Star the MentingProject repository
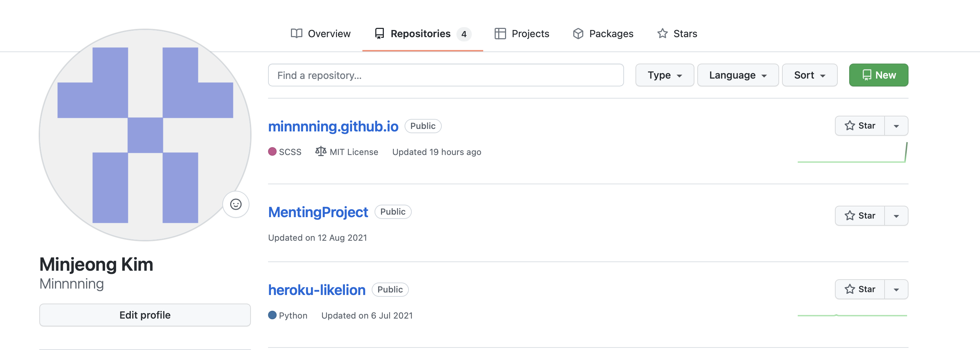The height and width of the screenshot is (350, 980). tap(860, 216)
